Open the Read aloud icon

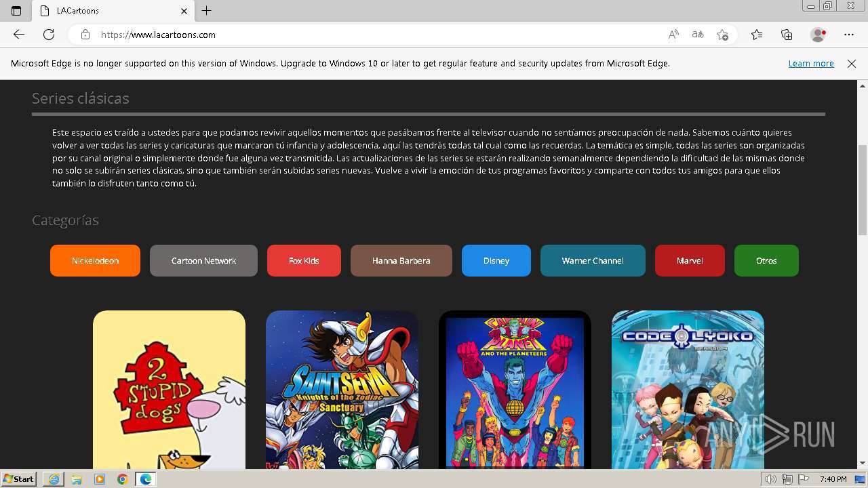click(x=673, y=35)
